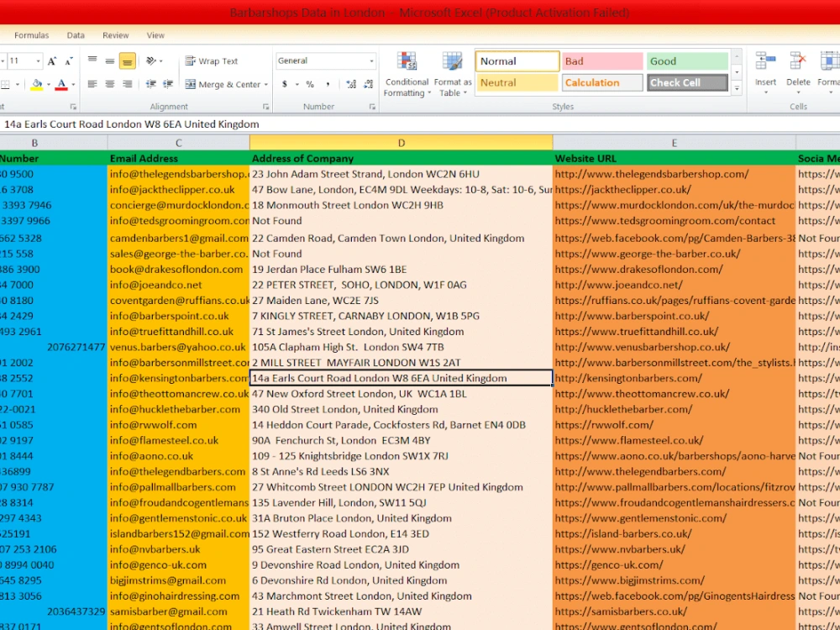Click the Increase Font Size icon
The image size is (840, 630).
point(52,61)
